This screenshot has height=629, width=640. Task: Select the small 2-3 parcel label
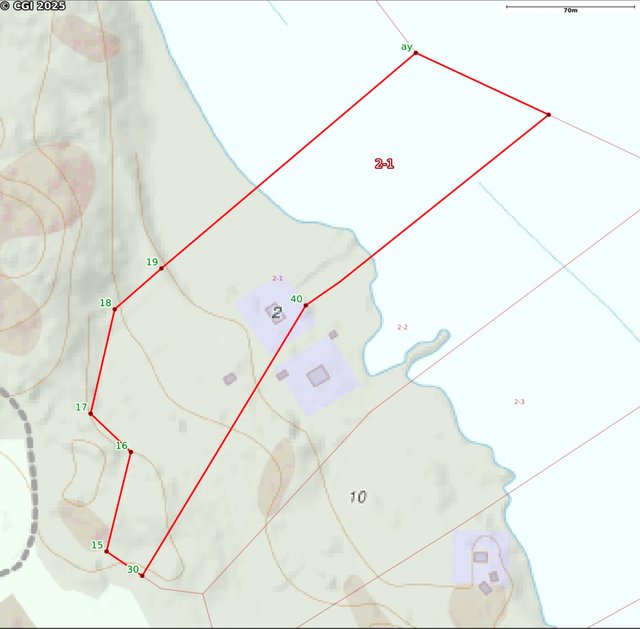click(518, 401)
